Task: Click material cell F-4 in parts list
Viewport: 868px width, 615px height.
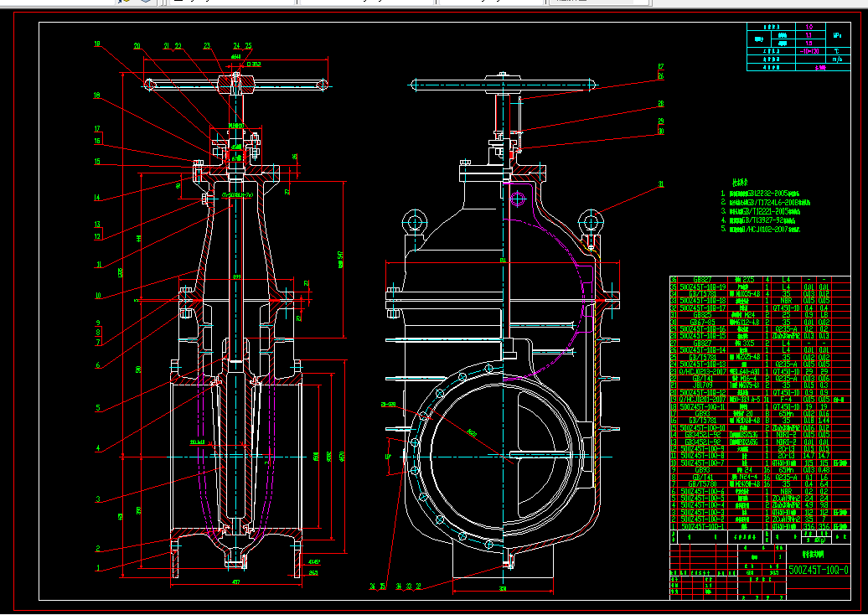Action: pyautogui.click(x=786, y=400)
